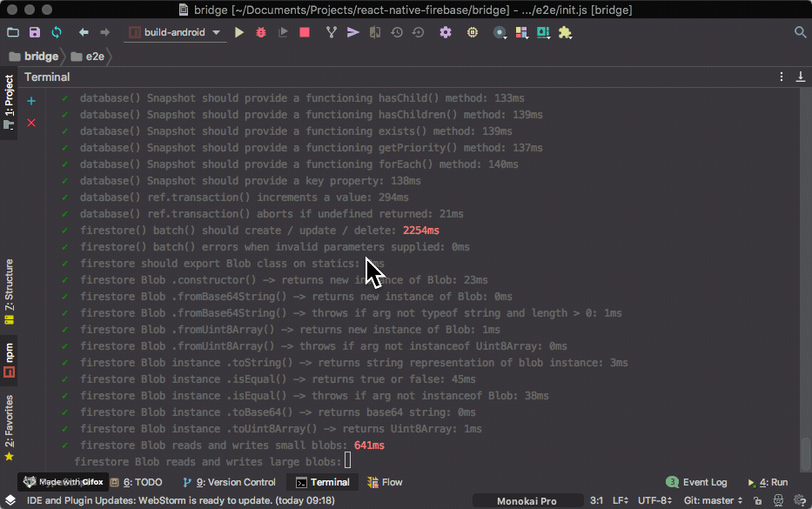The width and height of the screenshot is (812, 509).
Task: Click the red 2254ms duration text
Action: click(421, 231)
